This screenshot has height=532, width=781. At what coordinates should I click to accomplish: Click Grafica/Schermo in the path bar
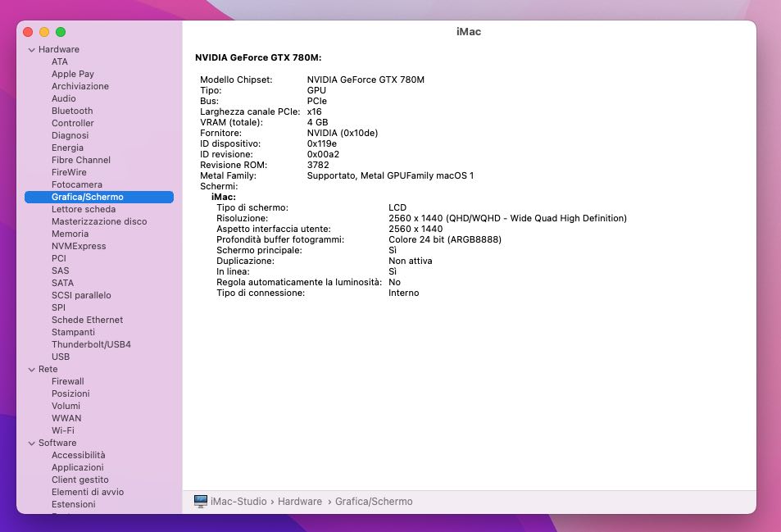click(374, 502)
